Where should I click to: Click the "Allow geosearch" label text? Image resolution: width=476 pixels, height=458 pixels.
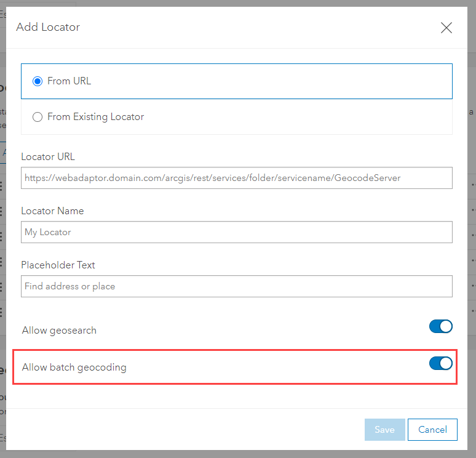coord(59,331)
